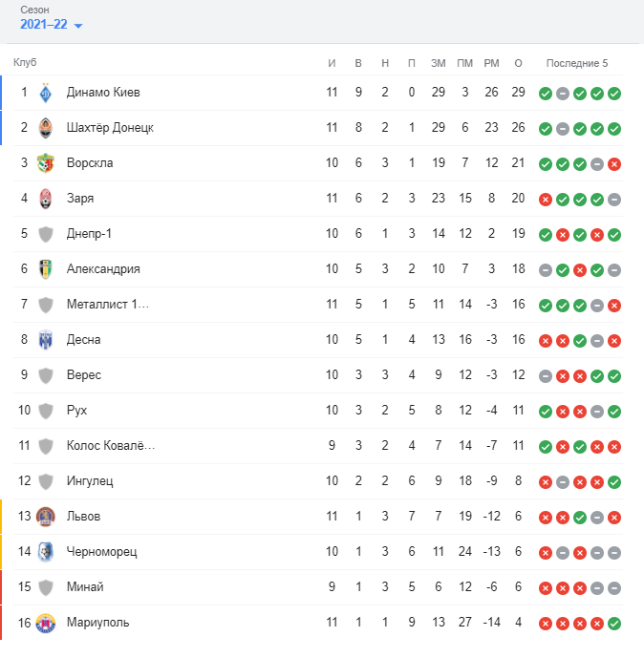The width and height of the screenshot is (644, 658).
Task: Click the Lviv club crest
Action: (46, 517)
